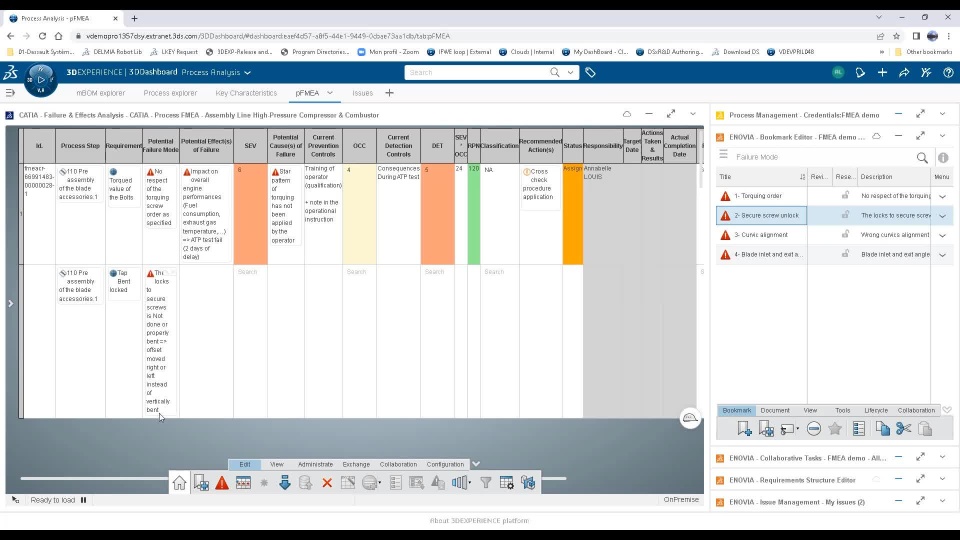The image size is (960, 540).
Task: Open menu for Blade inlet row
Action: click(942, 255)
